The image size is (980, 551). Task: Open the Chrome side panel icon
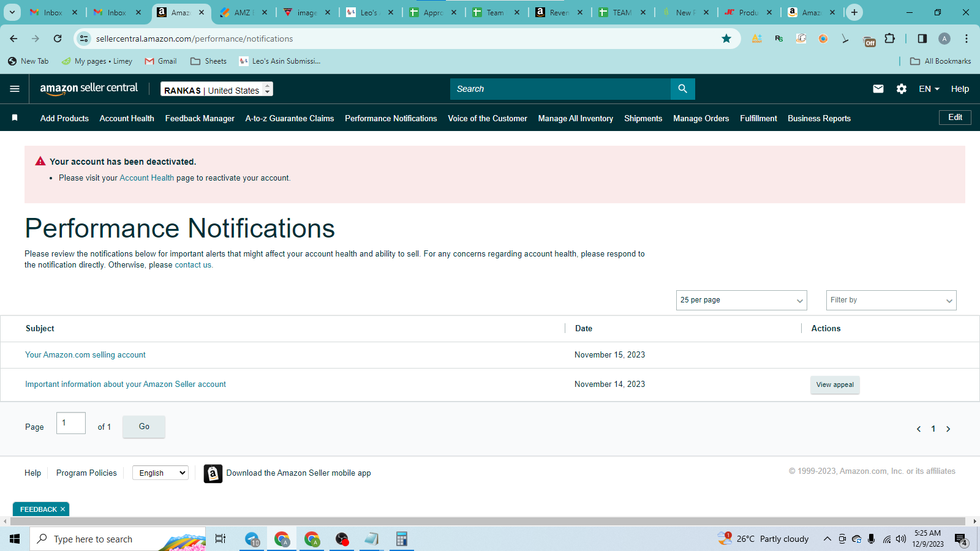922,39
